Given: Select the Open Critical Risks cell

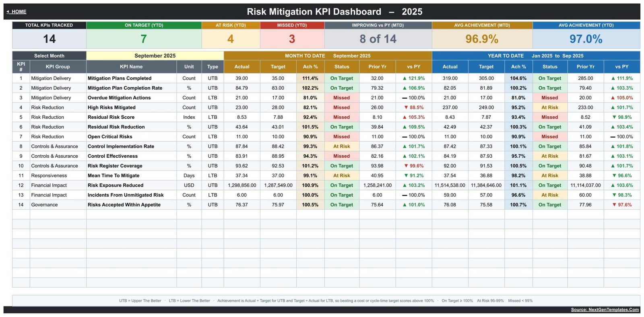Looking at the screenshot, I should 131,137.
